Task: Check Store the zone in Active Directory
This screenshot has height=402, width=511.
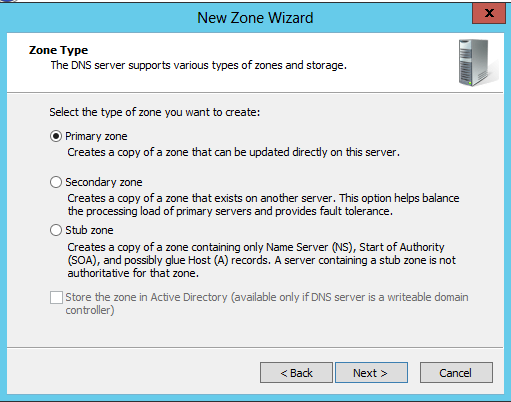Action: (x=56, y=297)
